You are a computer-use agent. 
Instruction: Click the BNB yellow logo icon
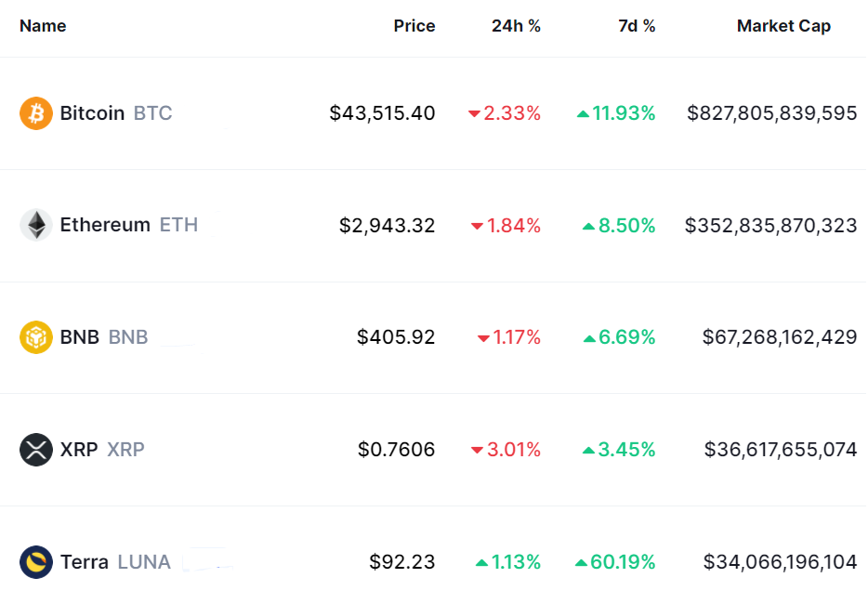click(x=36, y=337)
